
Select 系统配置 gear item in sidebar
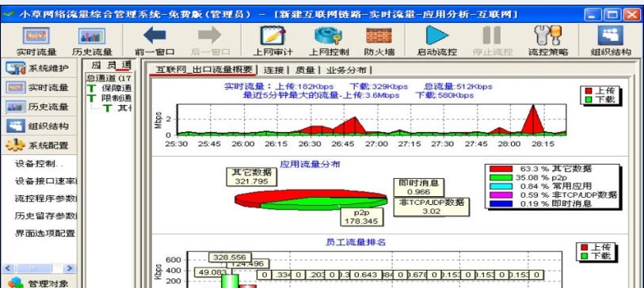pyautogui.click(x=39, y=146)
